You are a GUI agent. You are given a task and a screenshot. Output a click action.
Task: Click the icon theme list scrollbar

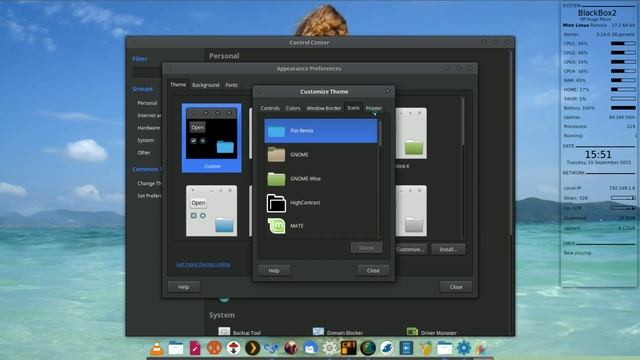[380, 133]
